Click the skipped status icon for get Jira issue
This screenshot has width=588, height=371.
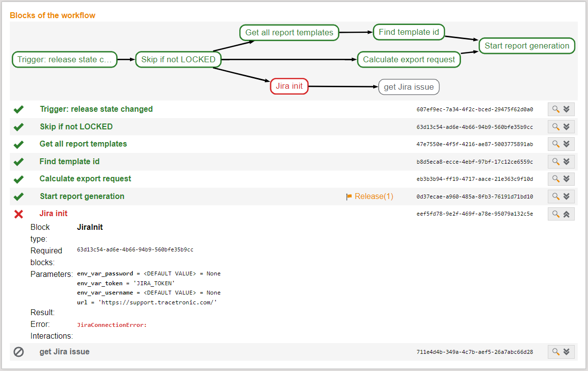pos(18,351)
